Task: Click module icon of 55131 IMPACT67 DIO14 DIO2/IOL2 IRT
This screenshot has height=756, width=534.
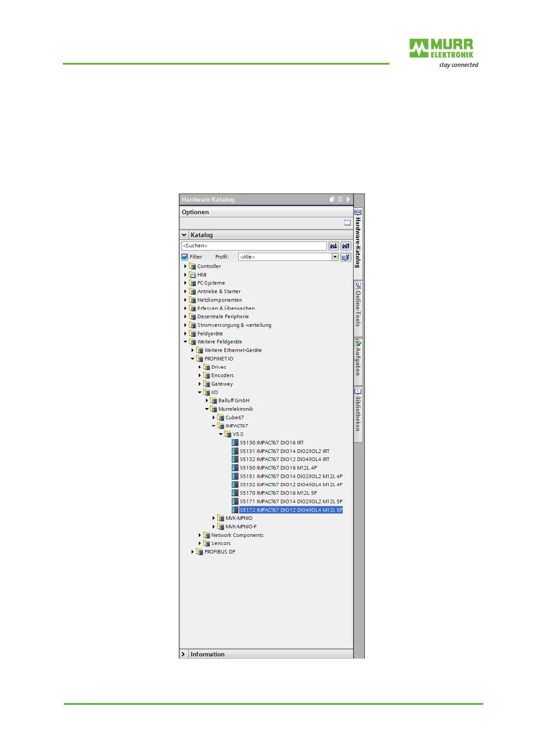Action: [x=235, y=451]
